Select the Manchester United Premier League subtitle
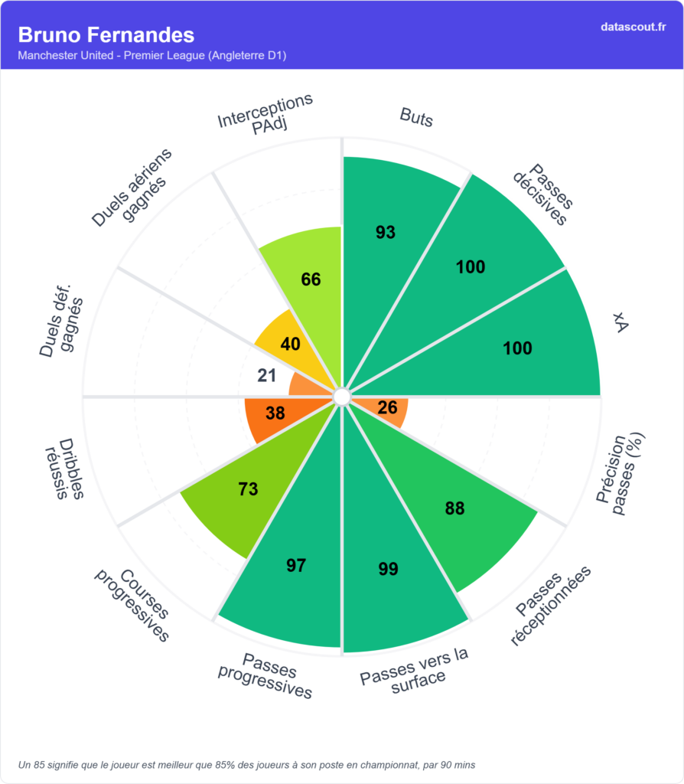This screenshot has height=784, width=684. point(151,56)
